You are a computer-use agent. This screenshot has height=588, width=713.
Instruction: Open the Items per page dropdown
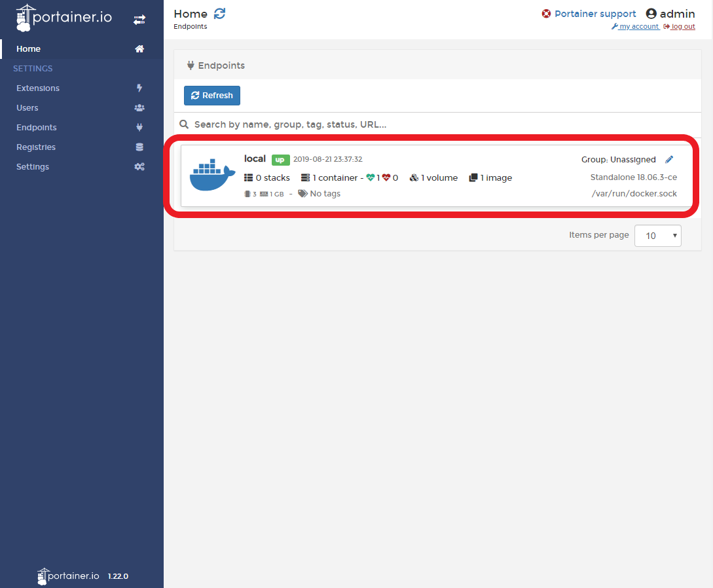[657, 236]
